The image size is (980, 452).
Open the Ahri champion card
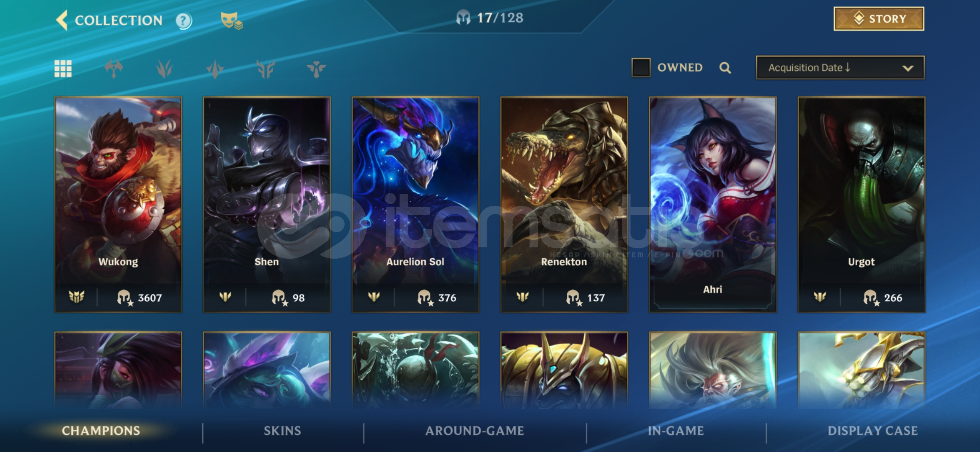point(712,205)
